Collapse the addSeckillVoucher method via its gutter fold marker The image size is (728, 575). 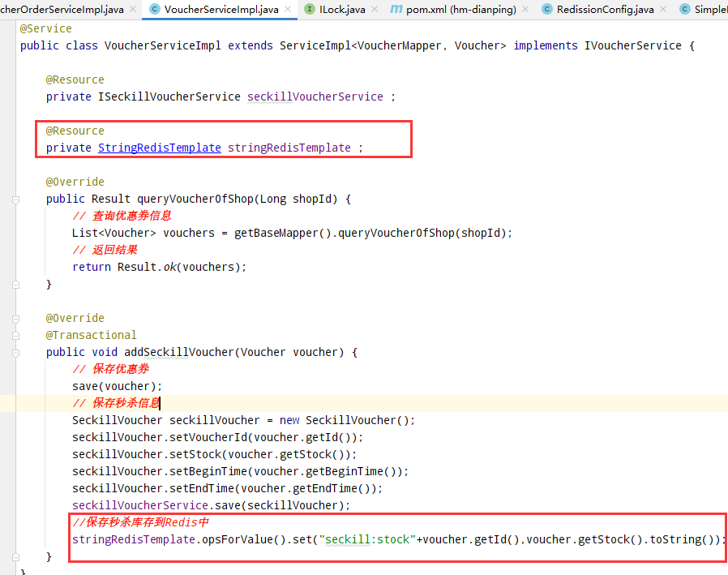coord(15,353)
